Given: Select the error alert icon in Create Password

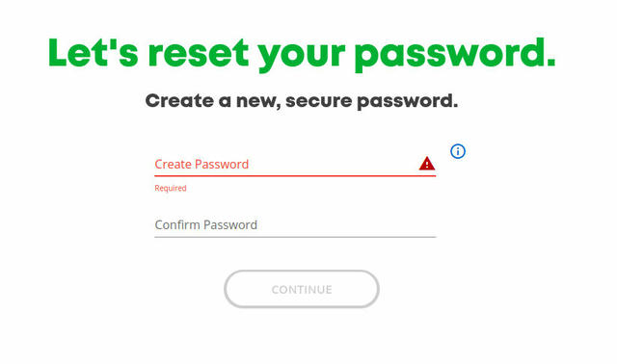Looking at the screenshot, I should tap(426, 163).
